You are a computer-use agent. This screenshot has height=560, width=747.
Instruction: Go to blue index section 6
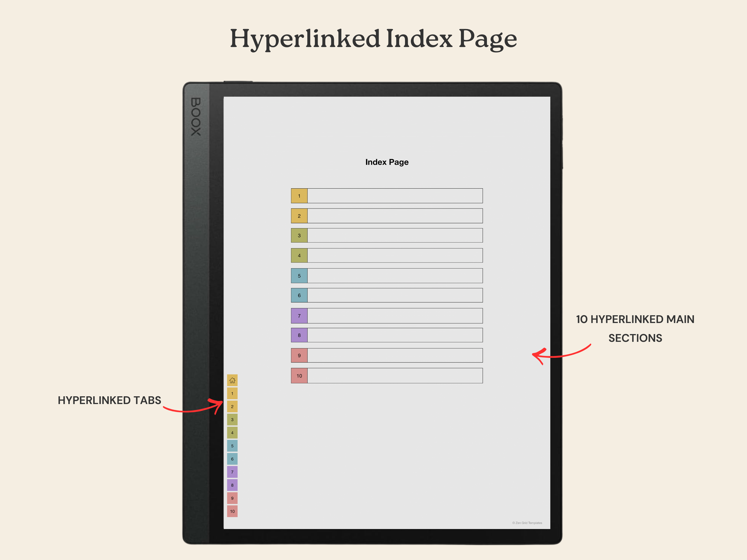[x=299, y=295]
